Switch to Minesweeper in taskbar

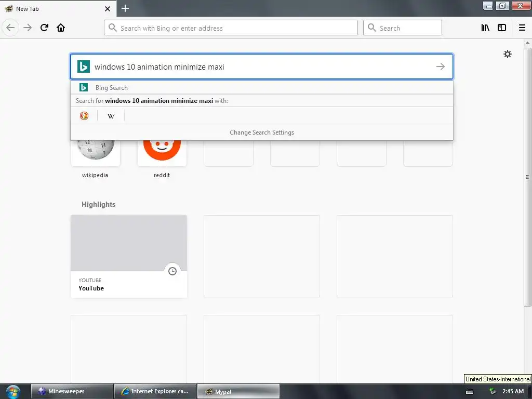click(72, 392)
